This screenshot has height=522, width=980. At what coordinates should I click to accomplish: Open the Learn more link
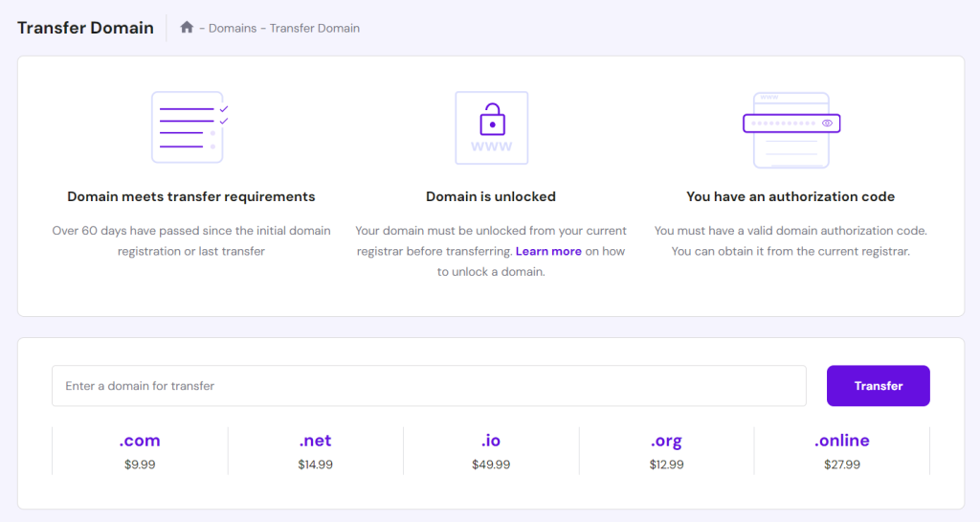548,251
